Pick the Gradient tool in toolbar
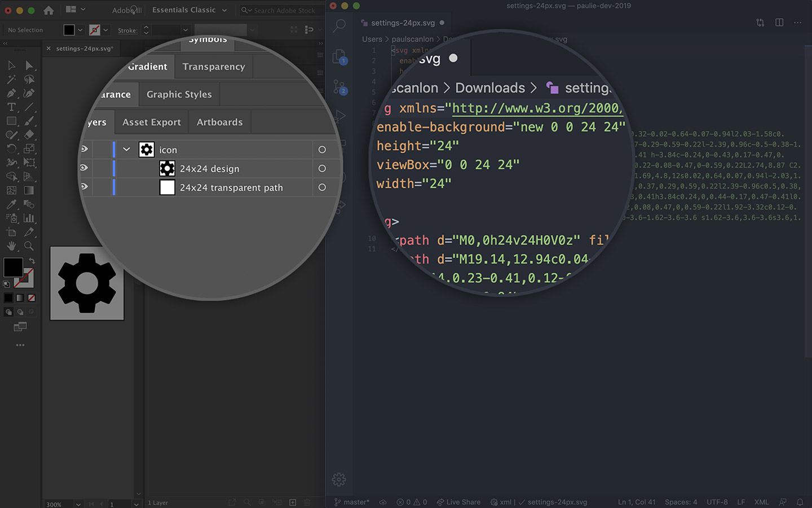 [29, 190]
